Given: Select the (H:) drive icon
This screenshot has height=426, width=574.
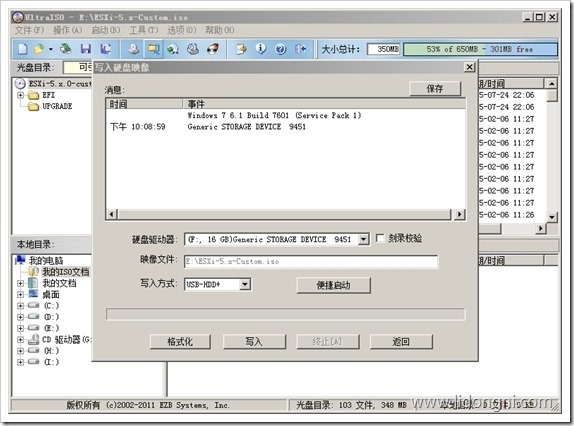Looking at the screenshot, I should click(x=34, y=351).
